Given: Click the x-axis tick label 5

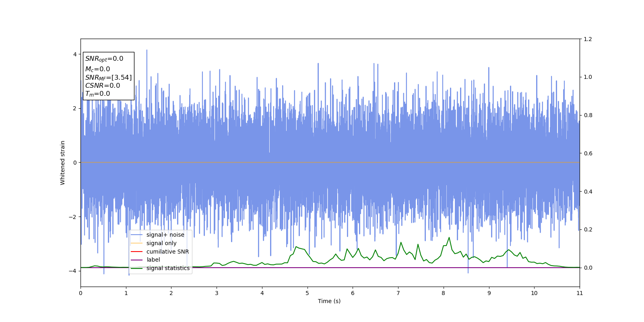Looking at the screenshot, I should [307, 293].
